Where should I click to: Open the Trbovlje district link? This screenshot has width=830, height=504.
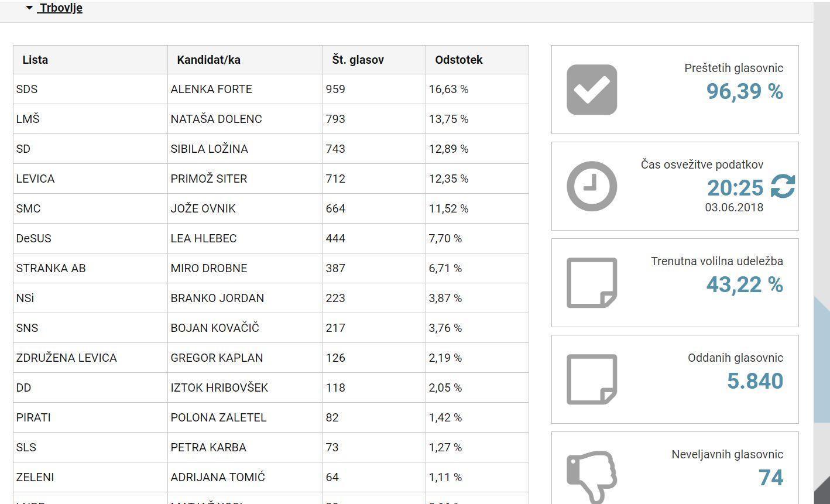[x=61, y=8]
